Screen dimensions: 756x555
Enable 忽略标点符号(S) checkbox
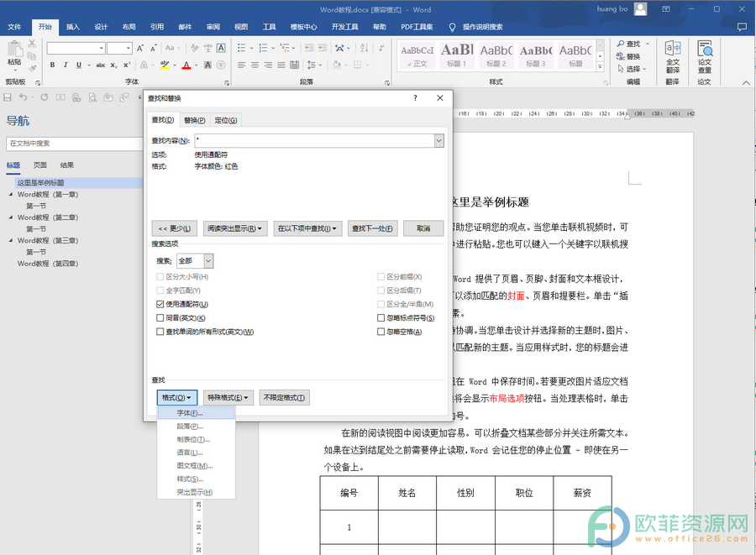click(381, 318)
